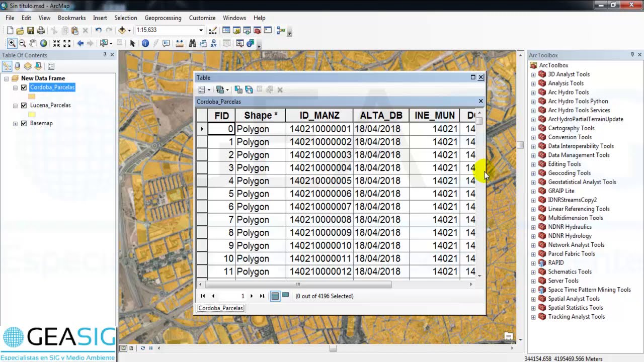
Task: Click the Table horizontal scrollbar
Action: (299, 285)
